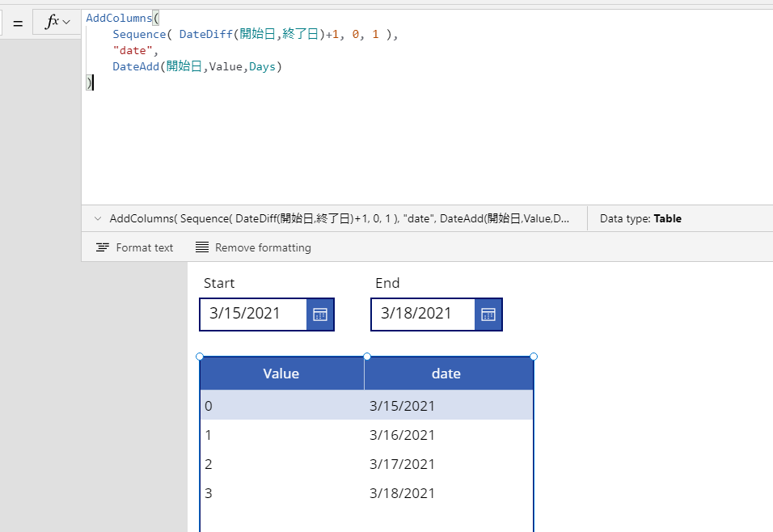Click top-left resize handle of data table
The width and height of the screenshot is (773, 532).
pos(200,357)
